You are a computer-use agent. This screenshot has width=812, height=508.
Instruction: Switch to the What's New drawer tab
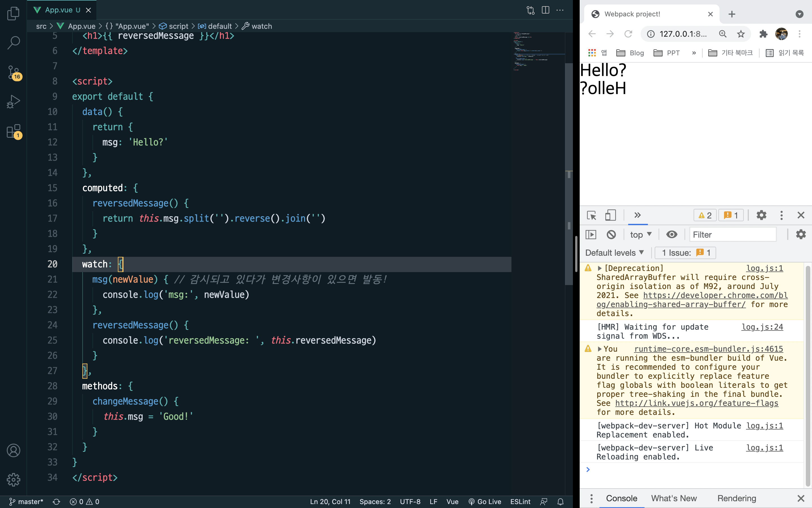674,498
